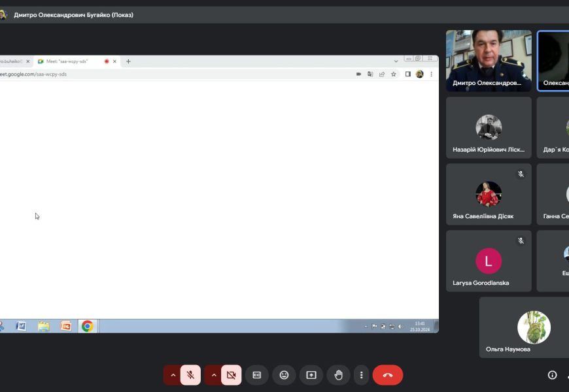This screenshot has height=392, width=569.
Task: Select the Meet "saa-wcpy-sds" browser tab
Action: pos(72,61)
